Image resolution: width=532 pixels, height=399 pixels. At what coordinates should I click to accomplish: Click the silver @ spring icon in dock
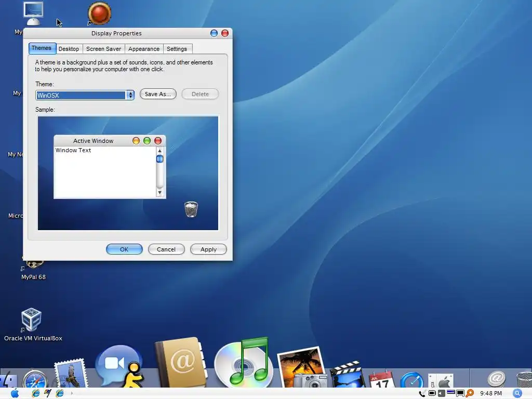pos(496,378)
